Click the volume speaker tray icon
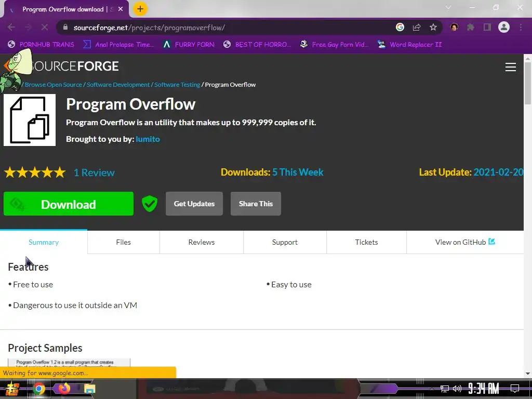The image size is (532, 399). (x=457, y=389)
